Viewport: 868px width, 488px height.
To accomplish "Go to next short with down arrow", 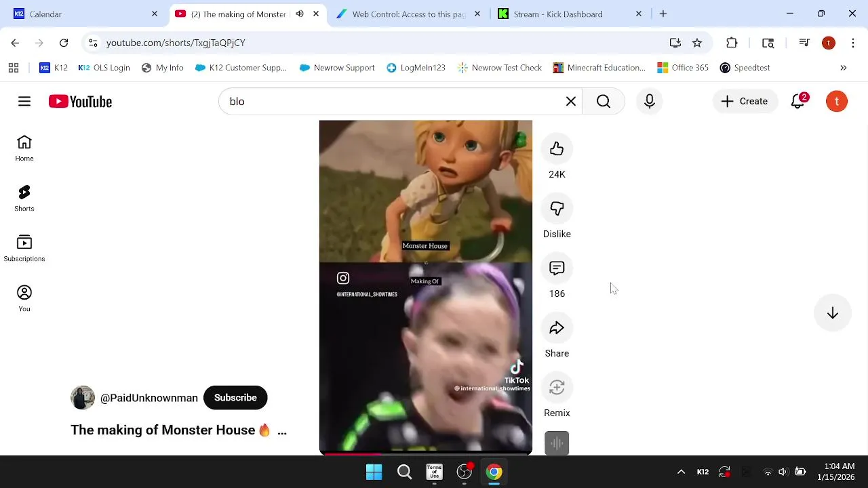I will (833, 313).
